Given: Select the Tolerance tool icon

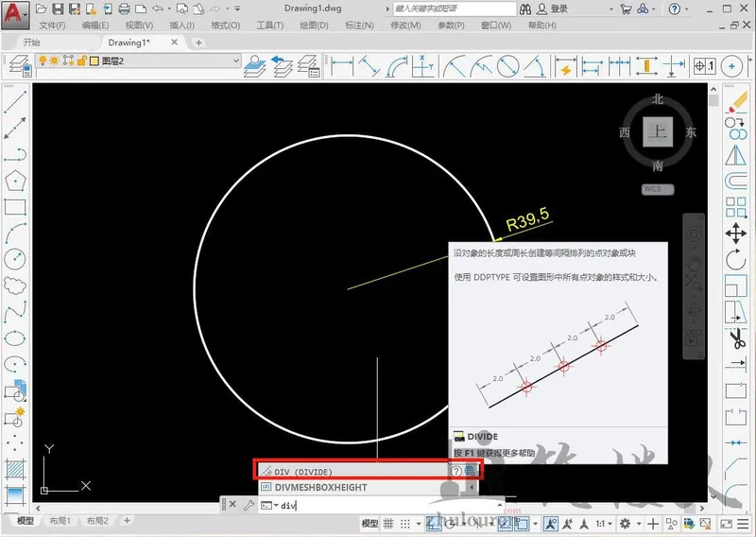Looking at the screenshot, I should tap(704, 66).
